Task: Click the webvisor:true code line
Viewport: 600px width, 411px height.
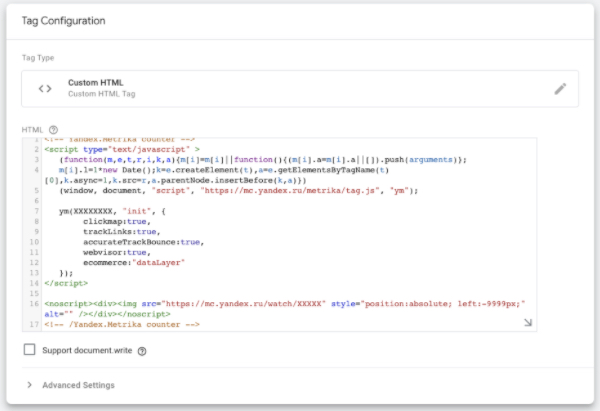Action: (x=117, y=252)
